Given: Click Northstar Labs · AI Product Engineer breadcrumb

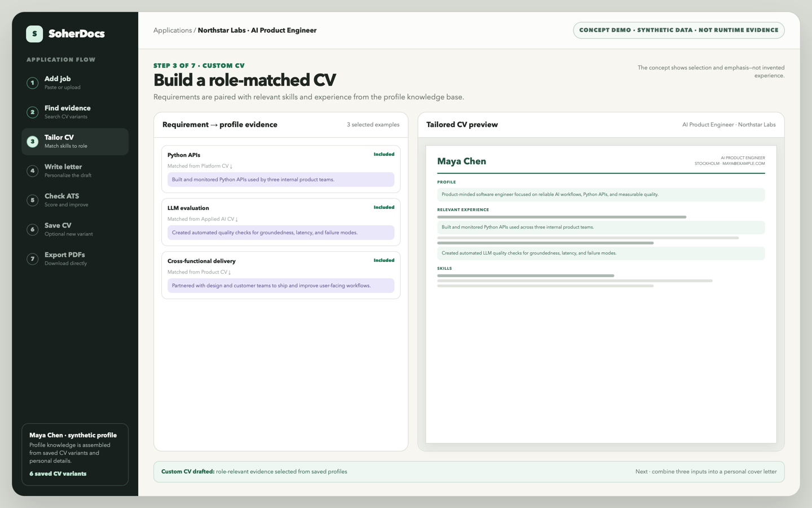Looking at the screenshot, I should click(257, 30).
